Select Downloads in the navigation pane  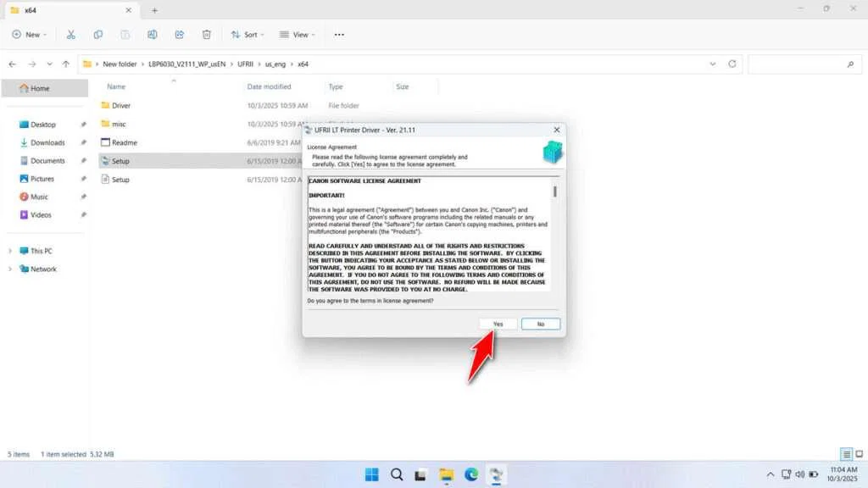point(47,142)
